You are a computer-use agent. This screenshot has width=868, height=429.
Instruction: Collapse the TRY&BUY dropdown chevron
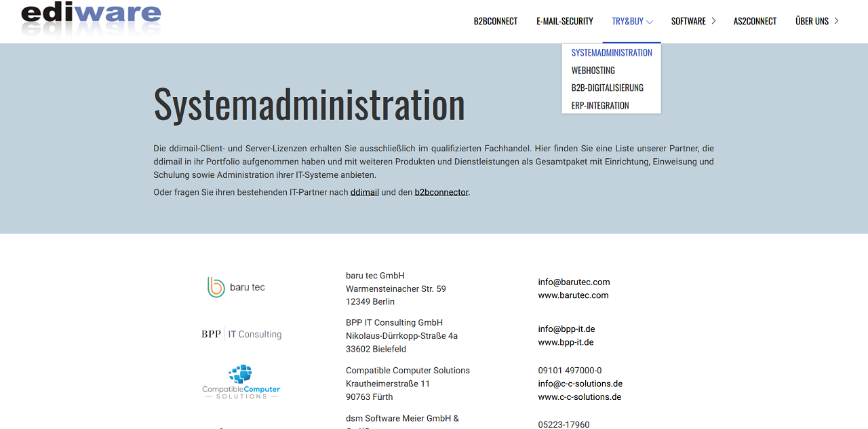(650, 22)
